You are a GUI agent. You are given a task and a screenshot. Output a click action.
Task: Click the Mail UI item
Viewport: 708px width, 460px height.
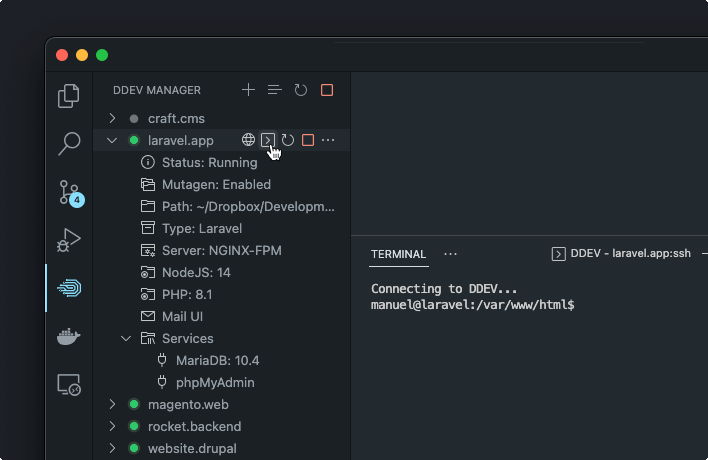[x=182, y=316]
